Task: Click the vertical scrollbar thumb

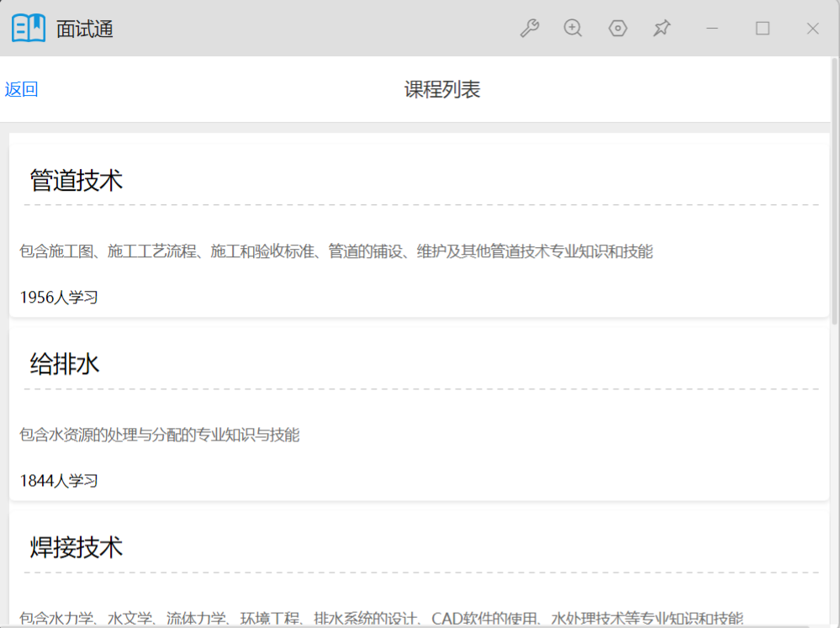Action: 835,191
